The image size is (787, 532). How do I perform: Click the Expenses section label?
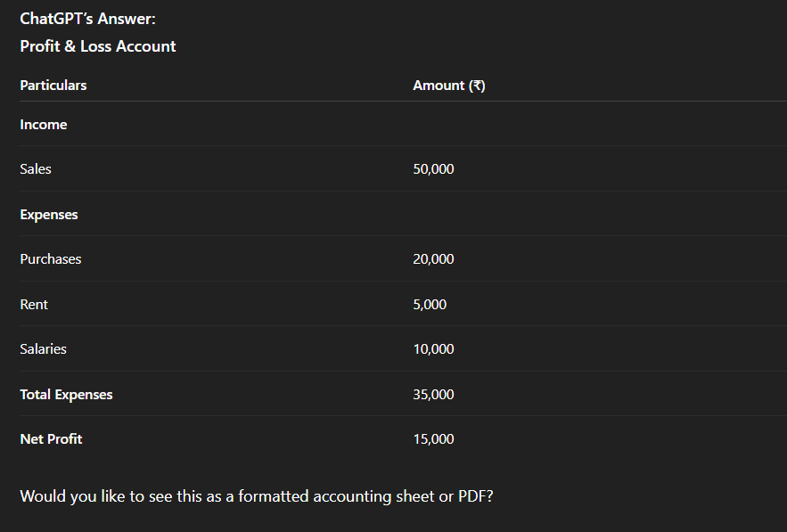(x=49, y=215)
